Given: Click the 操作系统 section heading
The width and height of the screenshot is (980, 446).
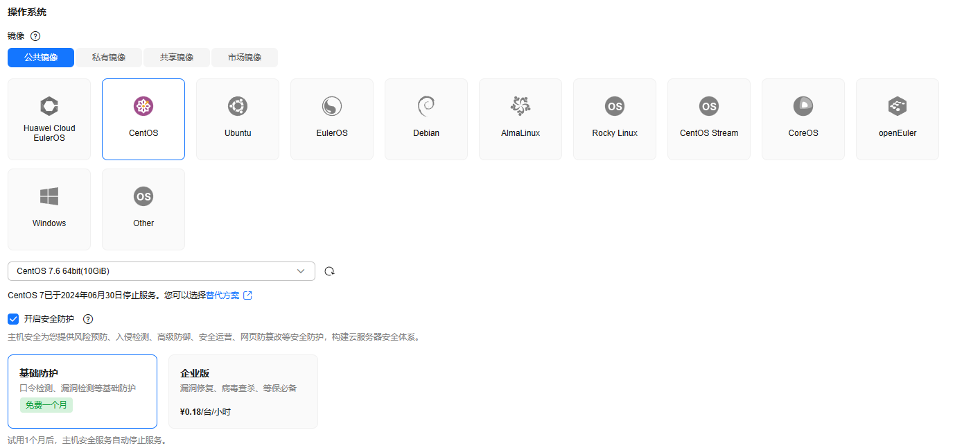Looking at the screenshot, I should [x=27, y=12].
